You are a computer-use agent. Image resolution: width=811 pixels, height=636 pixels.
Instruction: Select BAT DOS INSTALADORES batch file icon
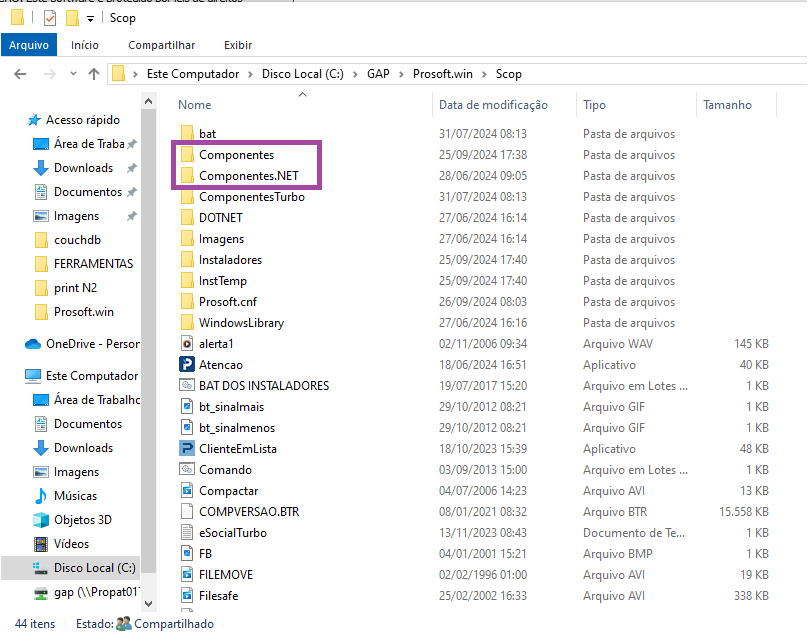point(187,386)
